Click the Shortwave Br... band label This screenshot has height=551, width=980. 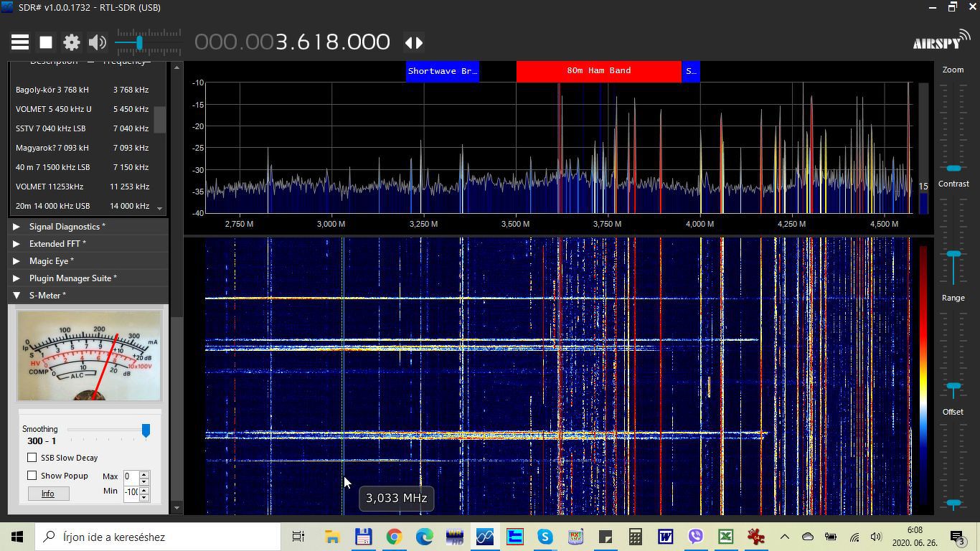443,71
